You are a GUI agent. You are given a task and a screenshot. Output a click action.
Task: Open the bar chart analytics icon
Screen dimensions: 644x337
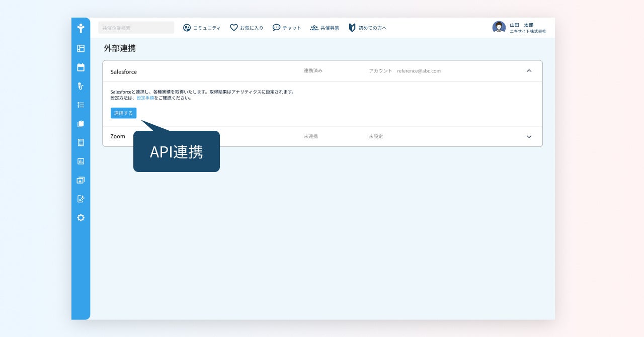80,161
